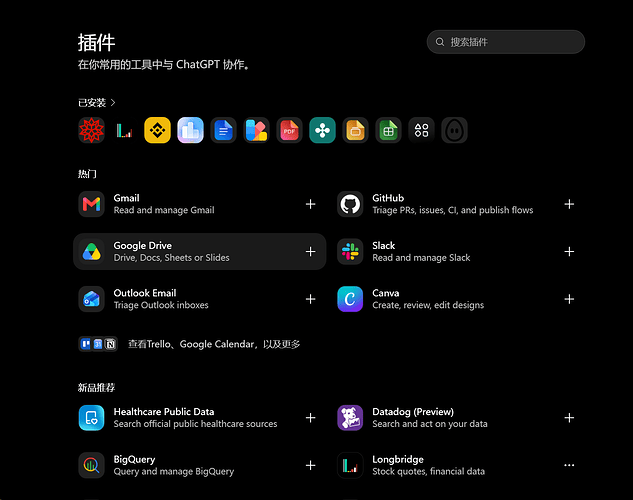The width and height of the screenshot is (633, 500).
Task: Click 'Stock quotes, financial data' description
Action: (428, 471)
